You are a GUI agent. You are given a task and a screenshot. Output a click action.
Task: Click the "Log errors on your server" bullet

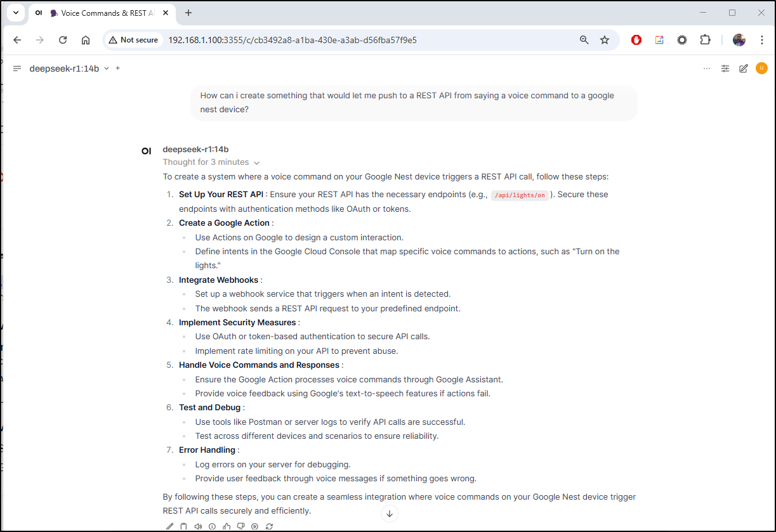273,465
